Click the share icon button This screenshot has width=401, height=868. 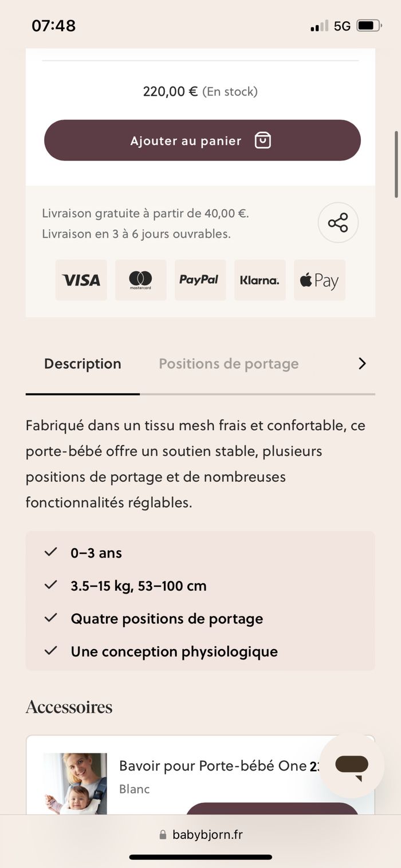tap(338, 223)
